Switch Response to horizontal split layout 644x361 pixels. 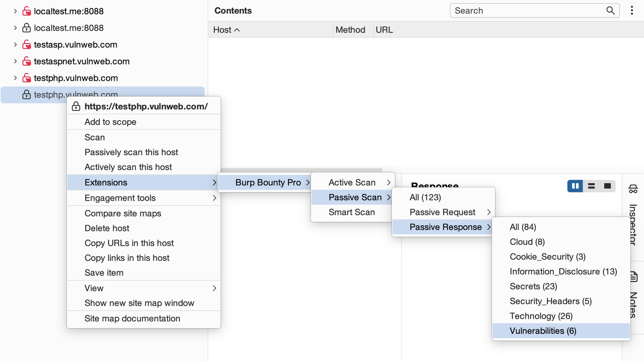click(591, 186)
